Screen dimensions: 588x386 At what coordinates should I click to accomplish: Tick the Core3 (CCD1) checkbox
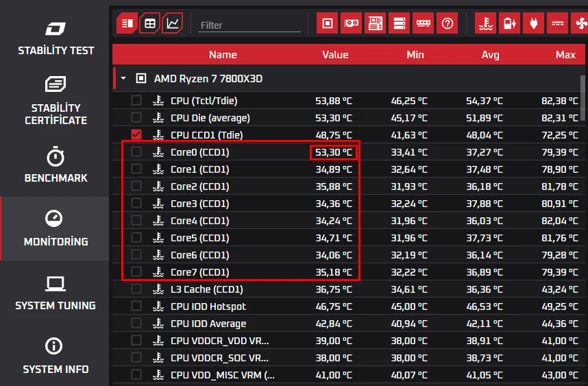coord(136,203)
